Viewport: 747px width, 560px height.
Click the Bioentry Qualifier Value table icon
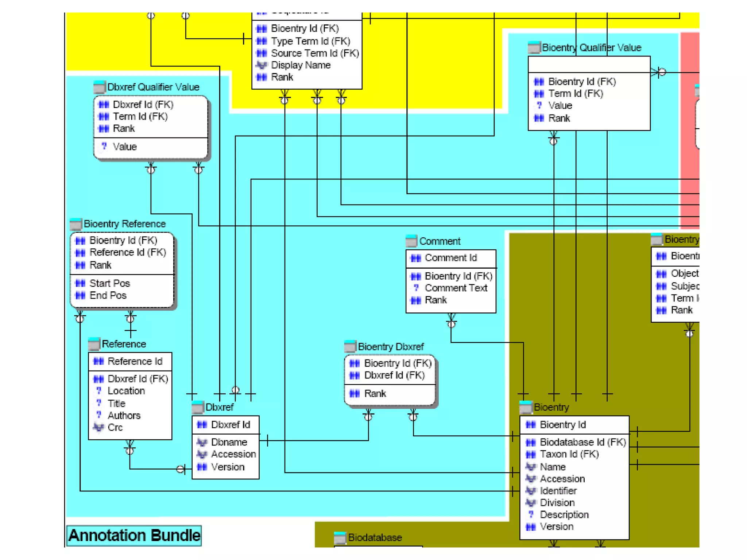534,47
